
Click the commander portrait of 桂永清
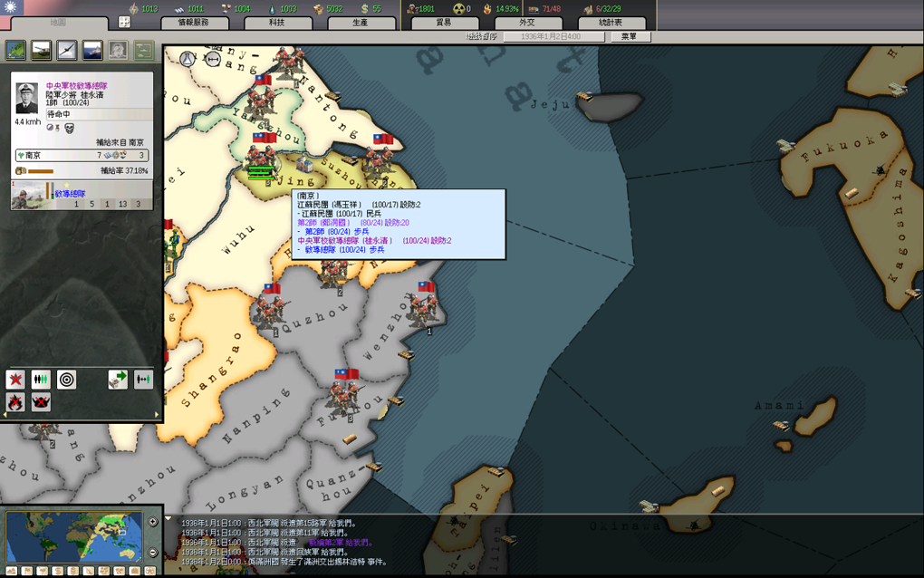tap(26, 98)
